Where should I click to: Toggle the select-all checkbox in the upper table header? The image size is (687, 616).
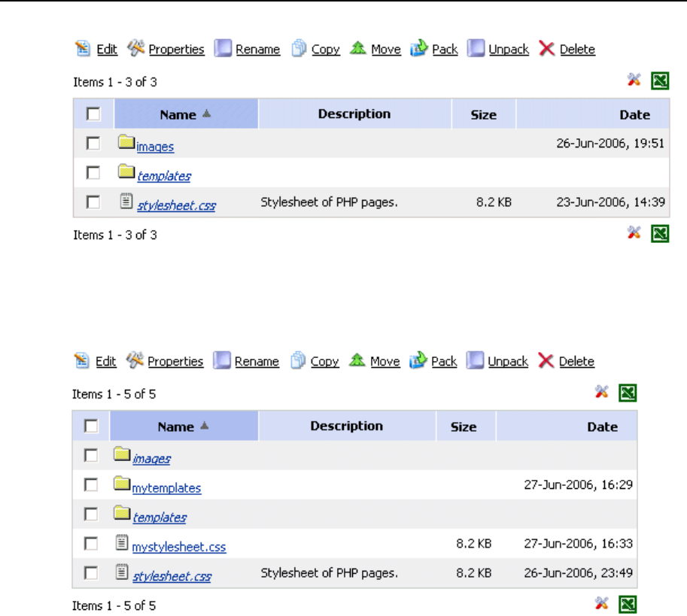click(93, 114)
